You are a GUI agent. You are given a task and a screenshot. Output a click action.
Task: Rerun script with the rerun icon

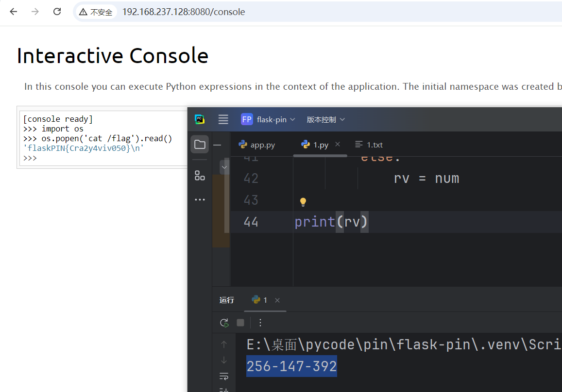(224, 323)
